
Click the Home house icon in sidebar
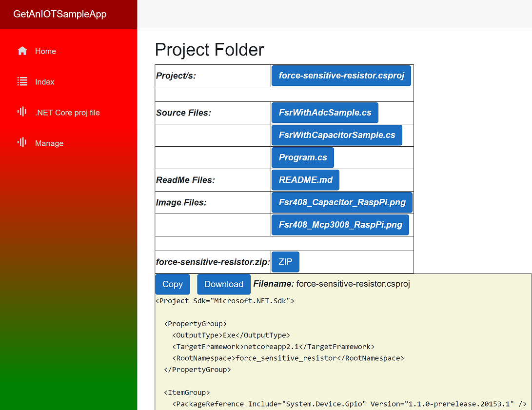[22, 51]
